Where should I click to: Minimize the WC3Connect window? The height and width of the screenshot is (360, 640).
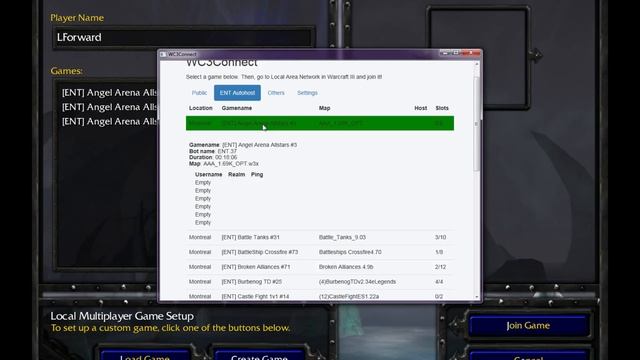pos(445,53)
